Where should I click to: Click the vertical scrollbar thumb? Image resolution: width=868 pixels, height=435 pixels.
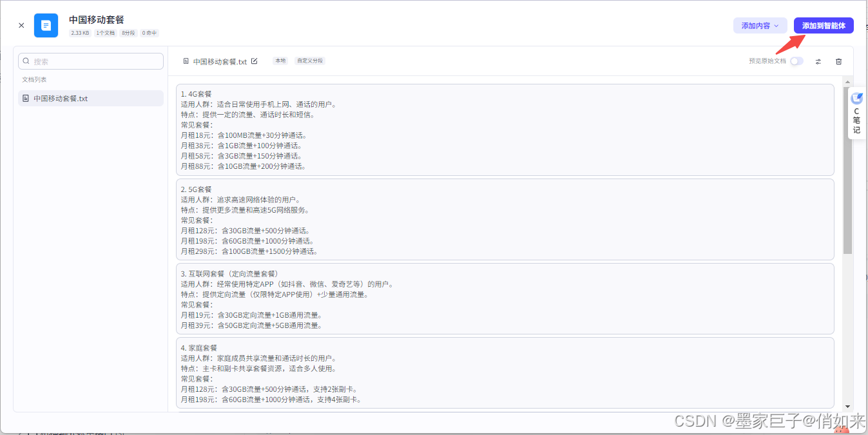(847, 170)
